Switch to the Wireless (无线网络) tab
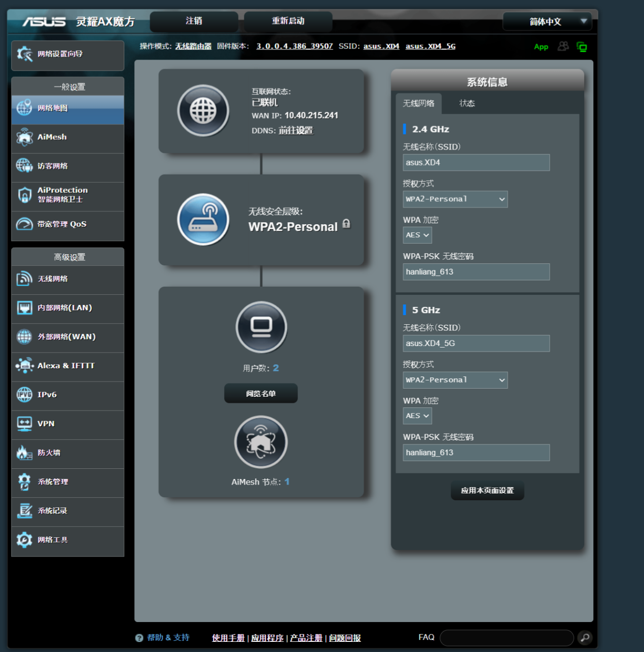This screenshot has width=644, height=652. tap(418, 104)
